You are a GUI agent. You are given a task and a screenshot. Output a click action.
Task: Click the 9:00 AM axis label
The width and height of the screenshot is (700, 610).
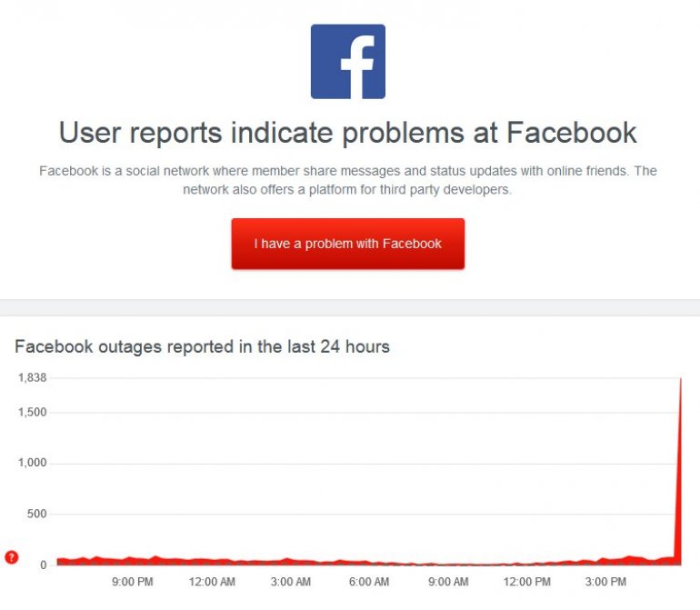coord(448,582)
